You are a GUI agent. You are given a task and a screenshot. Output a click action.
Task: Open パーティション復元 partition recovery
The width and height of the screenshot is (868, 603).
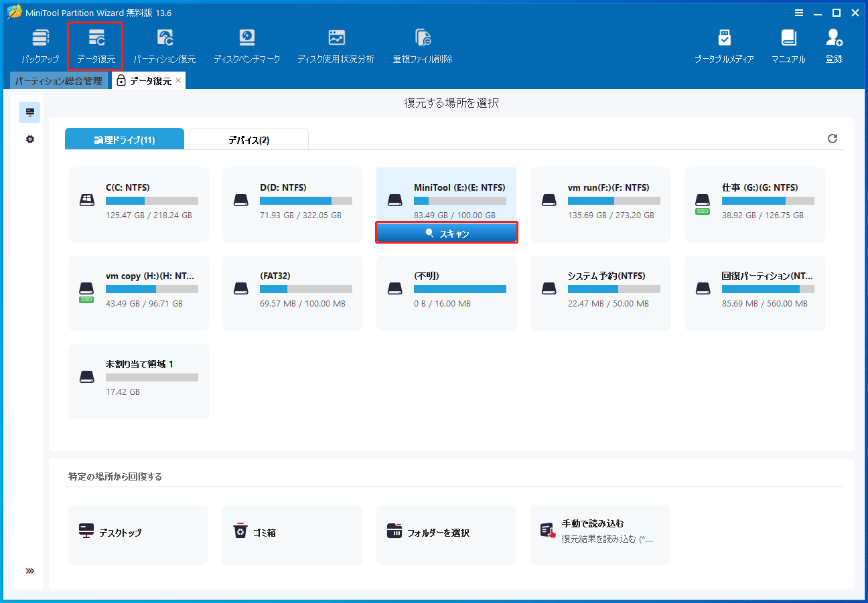[165, 46]
